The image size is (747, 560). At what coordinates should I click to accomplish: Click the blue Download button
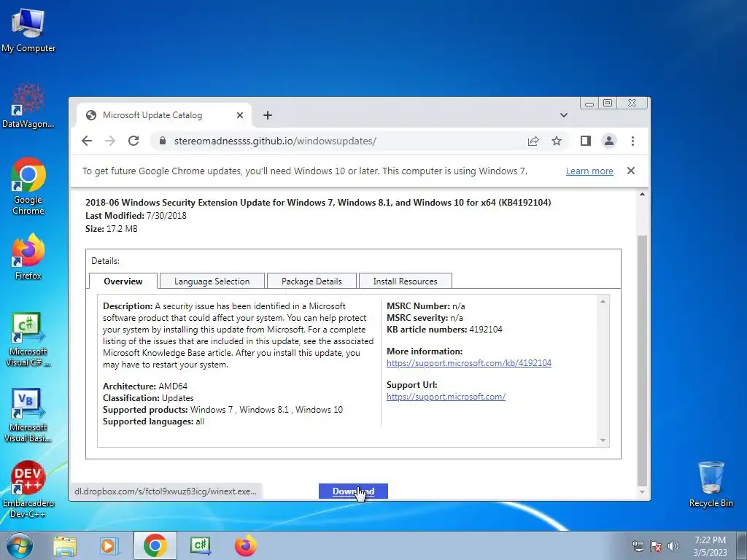(353, 491)
